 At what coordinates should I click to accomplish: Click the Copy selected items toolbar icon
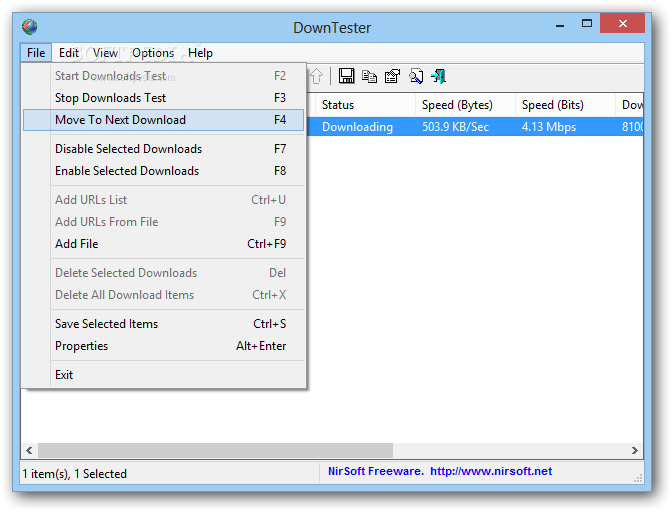[369, 76]
